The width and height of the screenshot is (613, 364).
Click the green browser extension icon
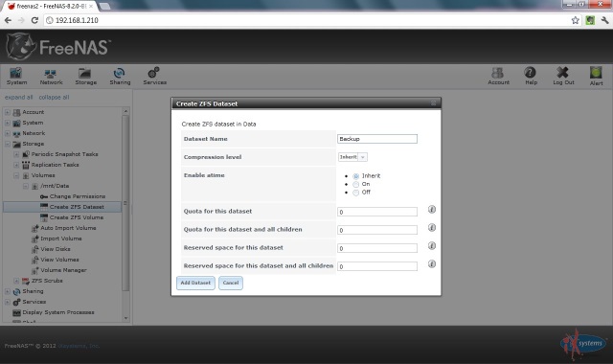click(590, 20)
